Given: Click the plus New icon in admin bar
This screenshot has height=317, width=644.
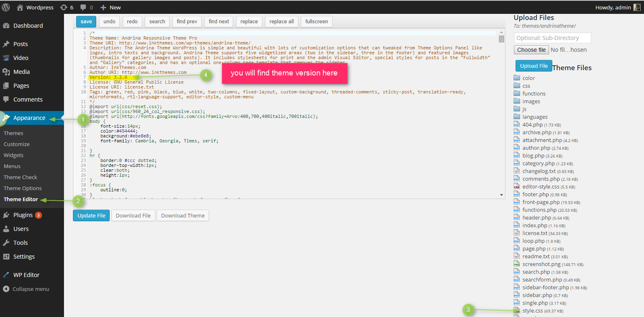Looking at the screenshot, I should [x=103, y=7].
